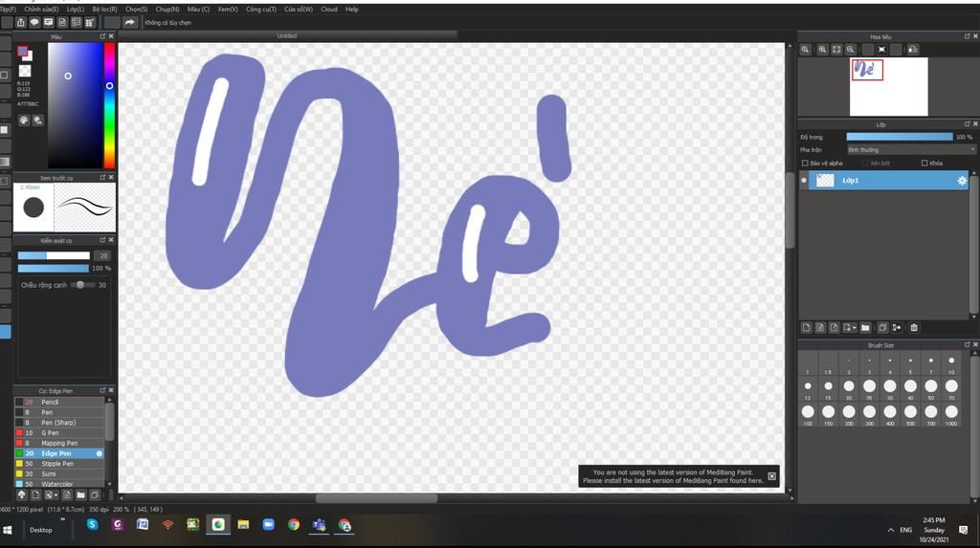Open the Zoom app from the taskbar

coord(268,525)
